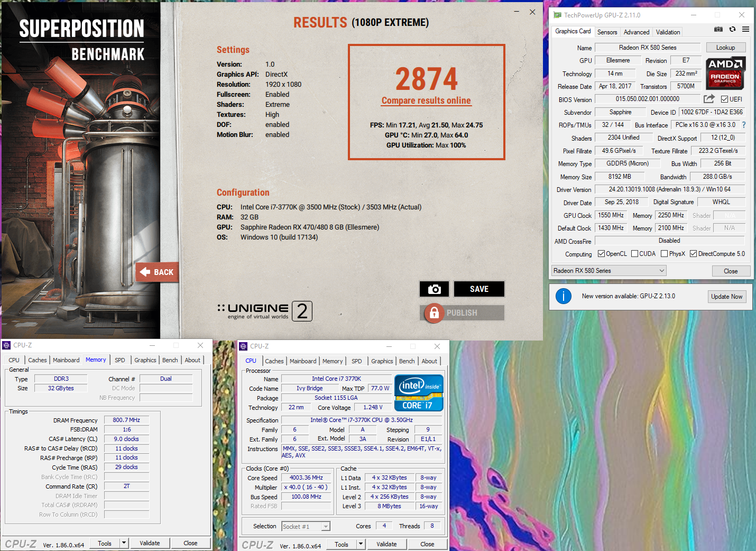Click Tools button in CPU-Z Memory window
Image resolution: width=756 pixels, height=551 pixels.
click(x=105, y=543)
